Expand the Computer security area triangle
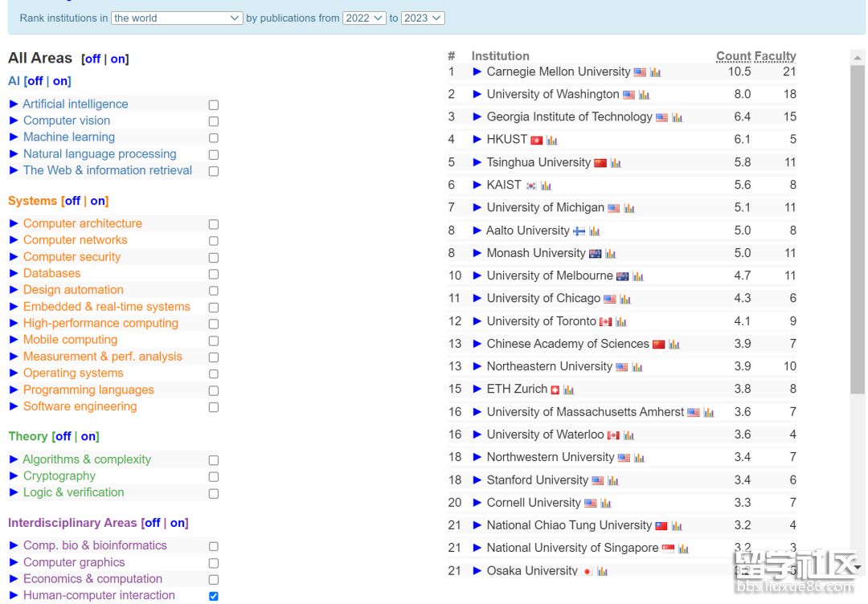This screenshot has height=604, width=868. (x=14, y=257)
